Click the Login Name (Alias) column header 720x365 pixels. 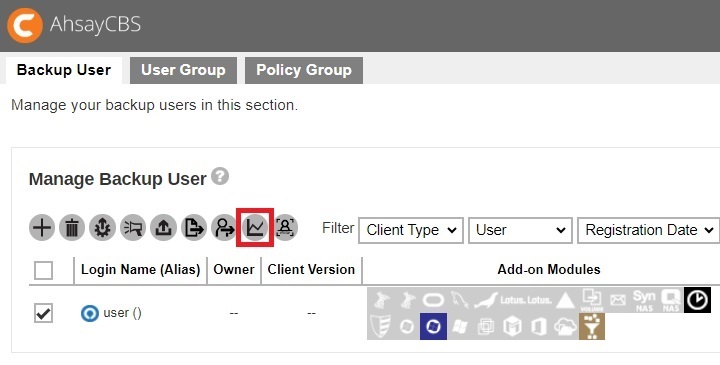coord(141,270)
